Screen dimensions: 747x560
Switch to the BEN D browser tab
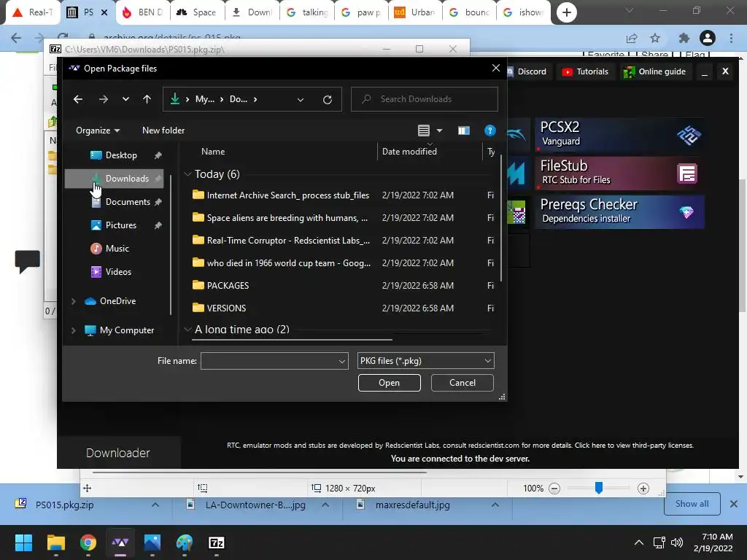tap(143, 12)
